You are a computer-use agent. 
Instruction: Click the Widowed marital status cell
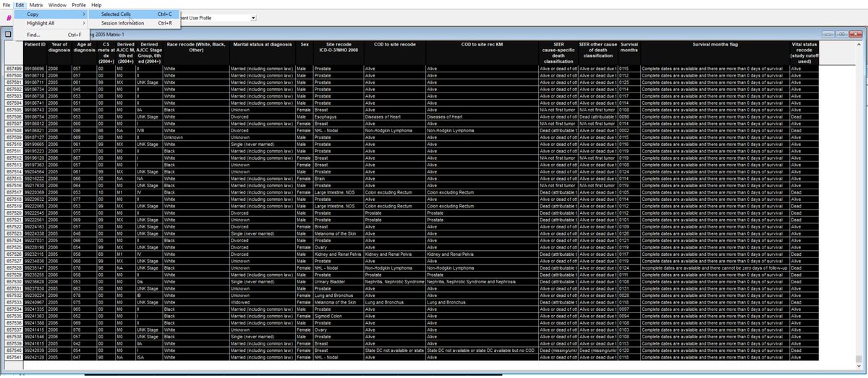coord(261,302)
